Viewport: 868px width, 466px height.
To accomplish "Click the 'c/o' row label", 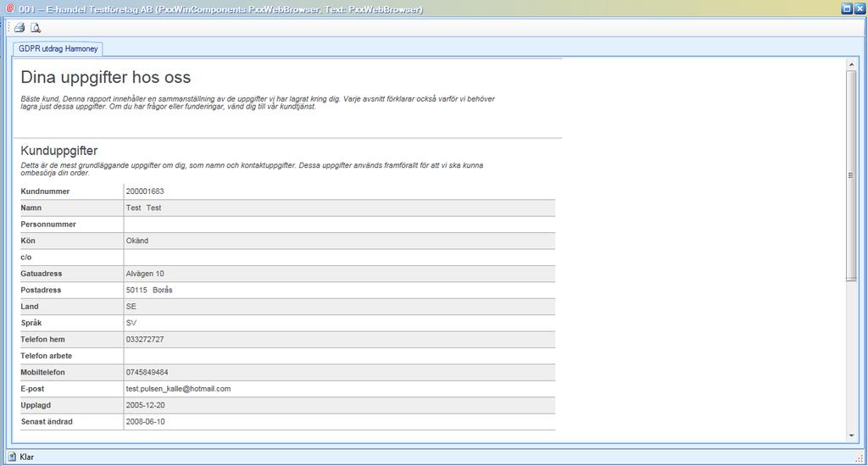I will click(x=26, y=258).
